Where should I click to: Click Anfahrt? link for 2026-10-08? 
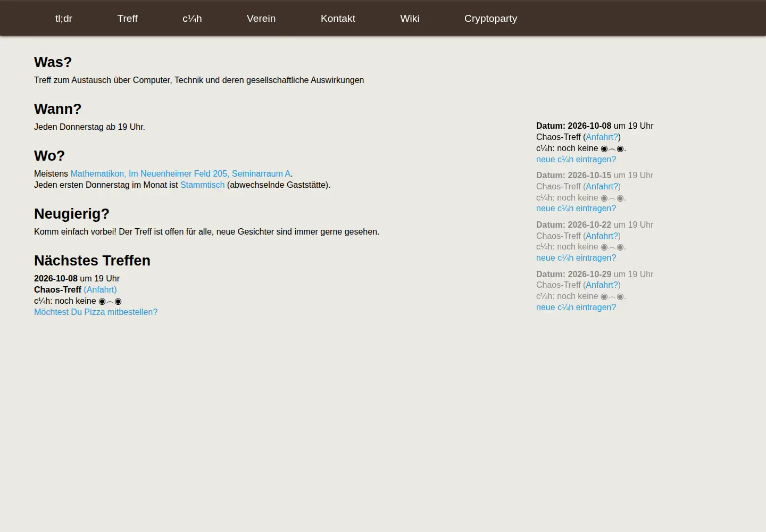coord(602,137)
